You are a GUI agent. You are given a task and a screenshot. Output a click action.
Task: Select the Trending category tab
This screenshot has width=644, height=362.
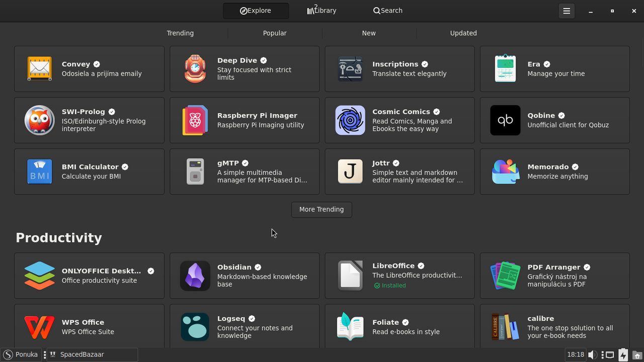point(180,33)
